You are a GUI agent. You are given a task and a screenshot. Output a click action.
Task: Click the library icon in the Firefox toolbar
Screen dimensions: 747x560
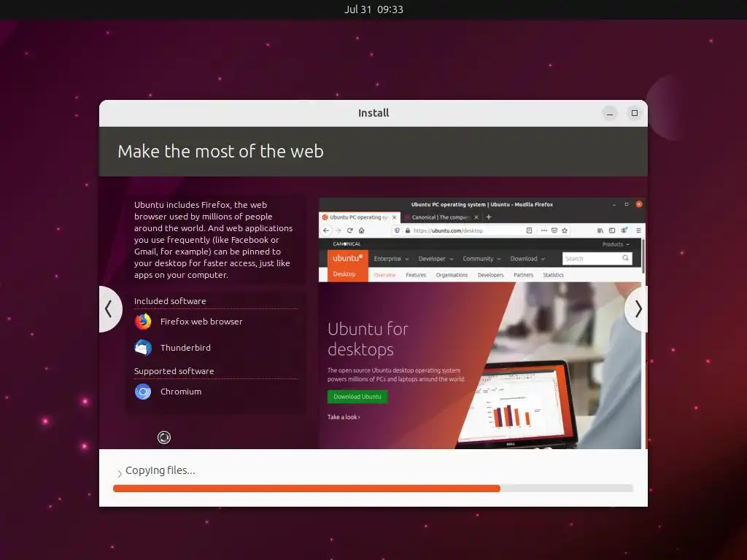coord(600,230)
